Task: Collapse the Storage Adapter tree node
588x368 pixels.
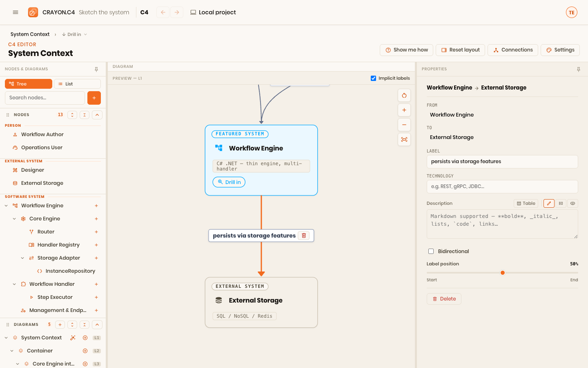Action: pos(22,258)
